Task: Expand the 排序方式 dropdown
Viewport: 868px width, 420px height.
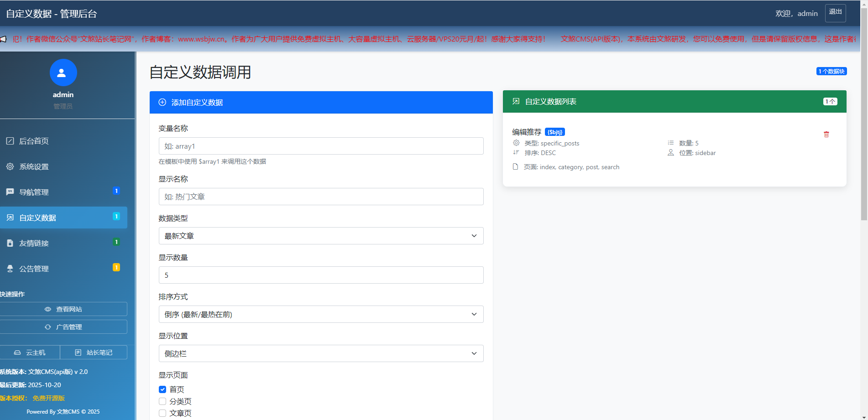Action: point(321,314)
